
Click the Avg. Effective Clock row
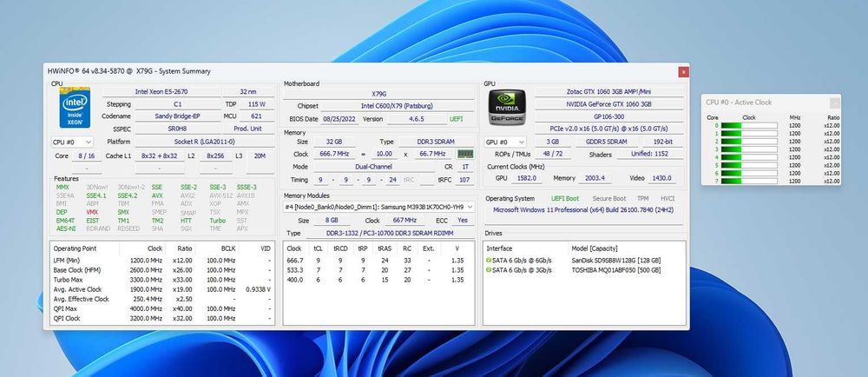pos(162,299)
